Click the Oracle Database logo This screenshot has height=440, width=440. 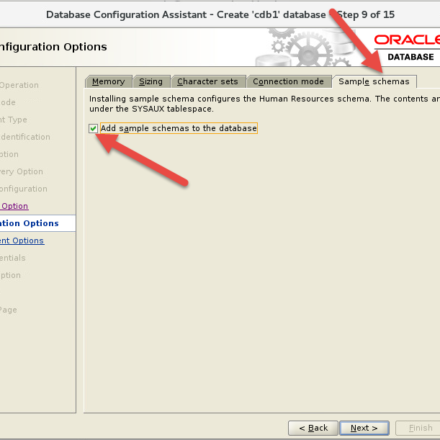coord(407,48)
